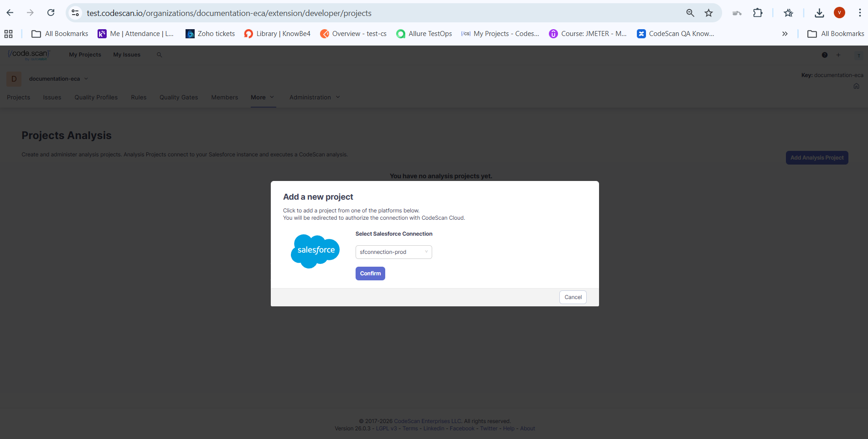
Task: Open the All Bookmarks folder on right
Action: click(x=836, y=34)
